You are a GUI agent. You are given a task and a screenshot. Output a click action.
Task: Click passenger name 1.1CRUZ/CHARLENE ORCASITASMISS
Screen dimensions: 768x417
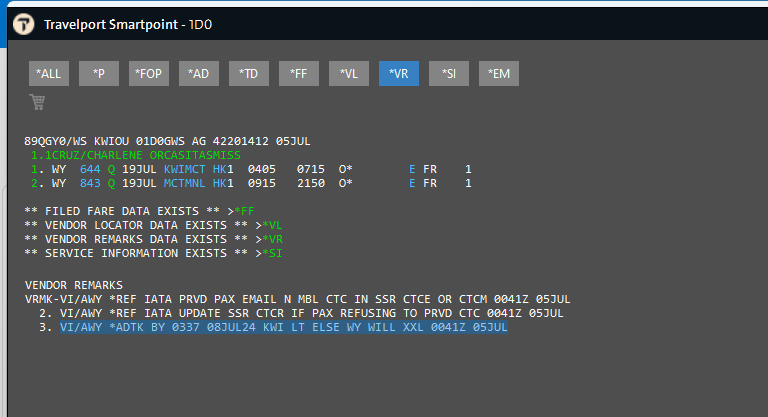pyautogui.click(x=136, y=155)
